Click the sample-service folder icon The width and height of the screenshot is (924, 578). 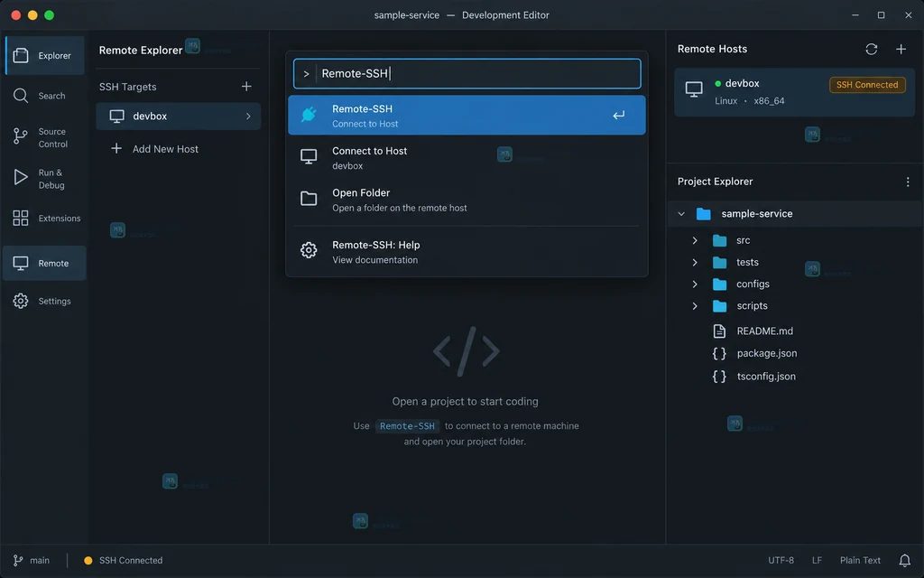click(704, 213)
